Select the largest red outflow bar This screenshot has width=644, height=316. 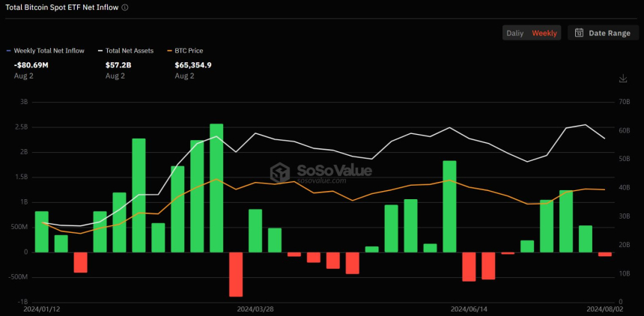coord(236,274)
